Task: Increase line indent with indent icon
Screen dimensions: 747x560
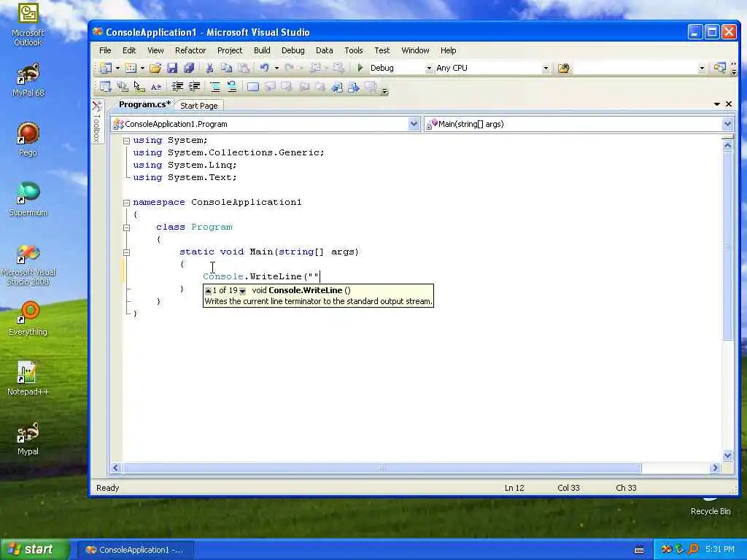Action: point(194,87)
